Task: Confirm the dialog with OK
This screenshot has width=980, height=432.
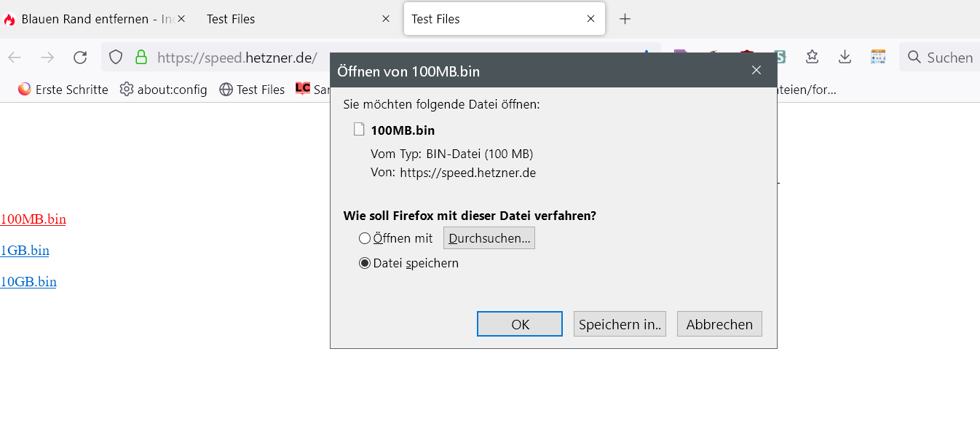Action: pos(520,324)
